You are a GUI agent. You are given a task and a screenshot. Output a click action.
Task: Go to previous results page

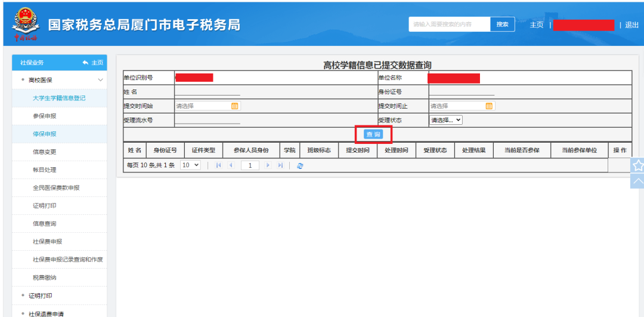pyautogui.click(x=230, y=165)
